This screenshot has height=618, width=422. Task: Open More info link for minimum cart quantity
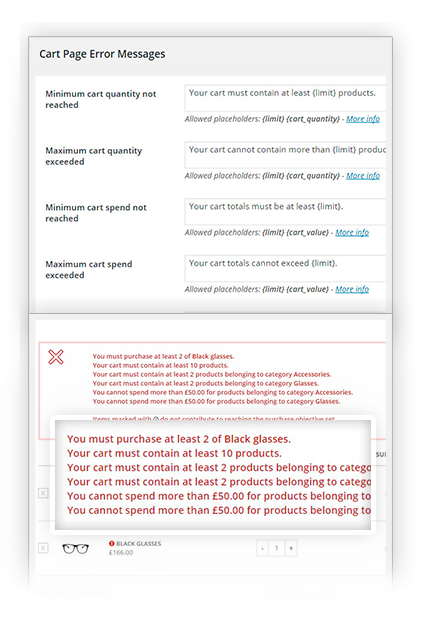click(363, 119)
